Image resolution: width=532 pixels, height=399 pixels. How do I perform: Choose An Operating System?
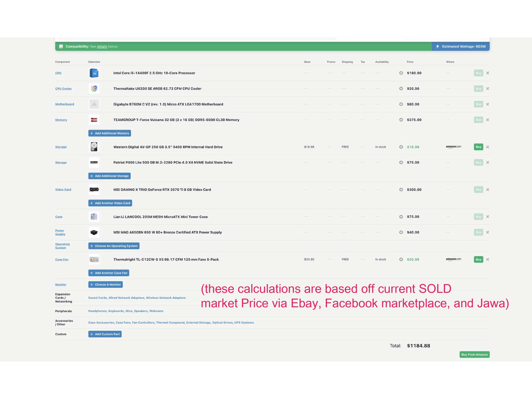pos(114,246)
